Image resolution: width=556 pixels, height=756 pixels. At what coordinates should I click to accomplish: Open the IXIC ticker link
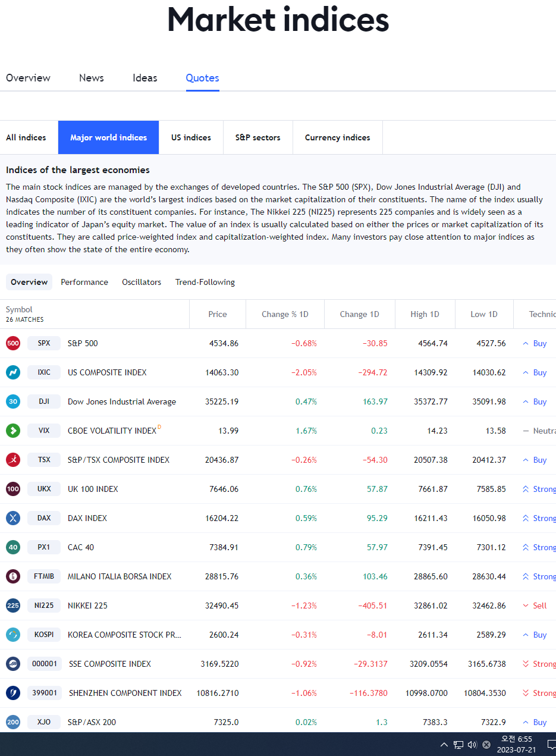(44, 372)
